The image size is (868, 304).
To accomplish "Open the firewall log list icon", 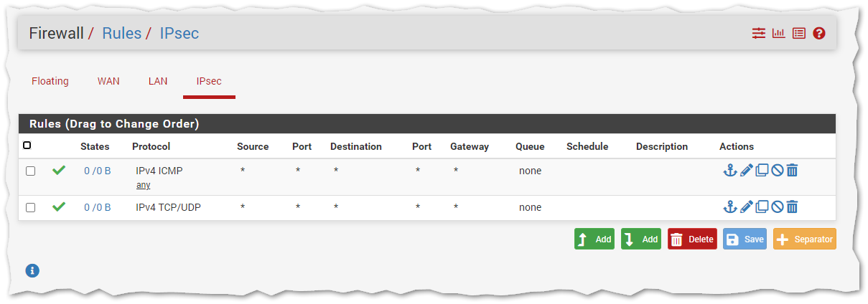I will 798,34.
